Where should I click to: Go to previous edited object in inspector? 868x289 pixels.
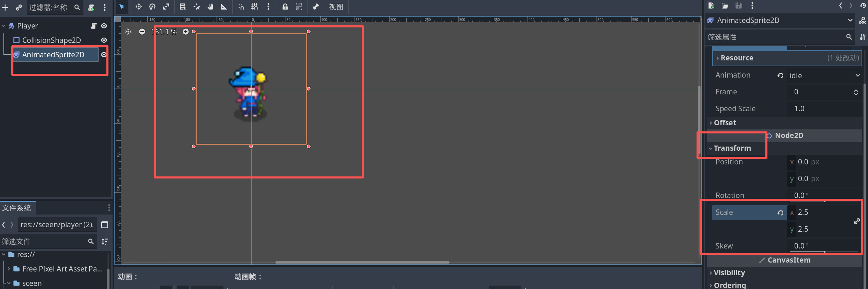click(x=841, y=5)
